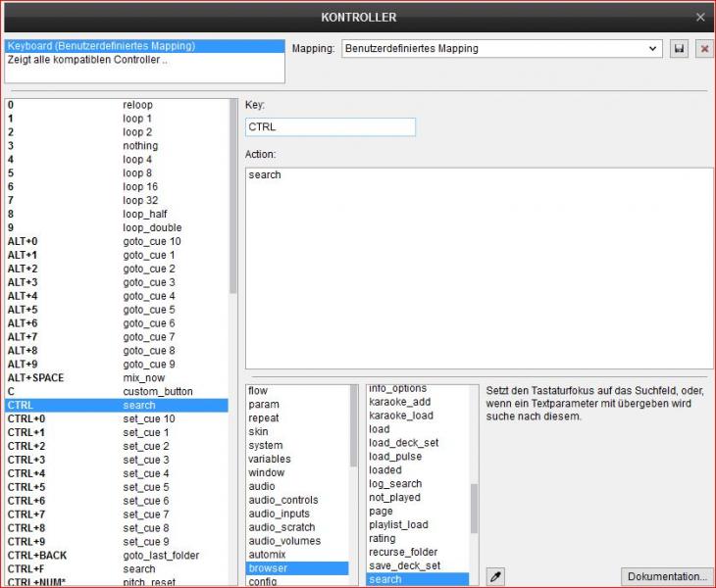
Task: Choose the audio_volumes category
Action: pyautogui.click(x=297, y=542)
